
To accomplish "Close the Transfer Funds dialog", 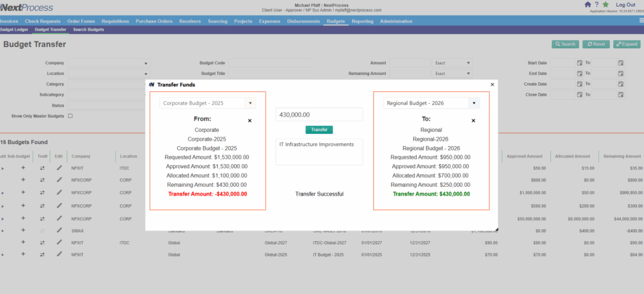I will point(492,85).
